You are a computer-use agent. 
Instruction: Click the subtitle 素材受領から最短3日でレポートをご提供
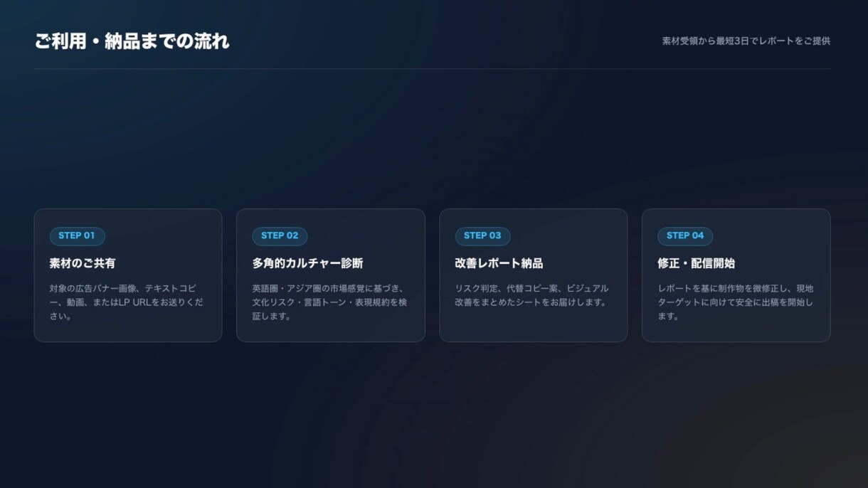[x=746, y=41]
